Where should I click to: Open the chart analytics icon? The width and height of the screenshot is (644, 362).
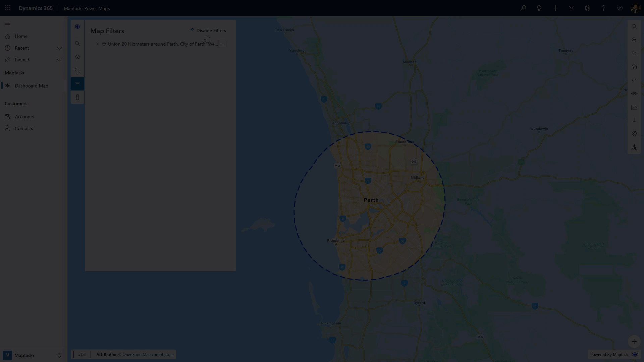(634, 108)
